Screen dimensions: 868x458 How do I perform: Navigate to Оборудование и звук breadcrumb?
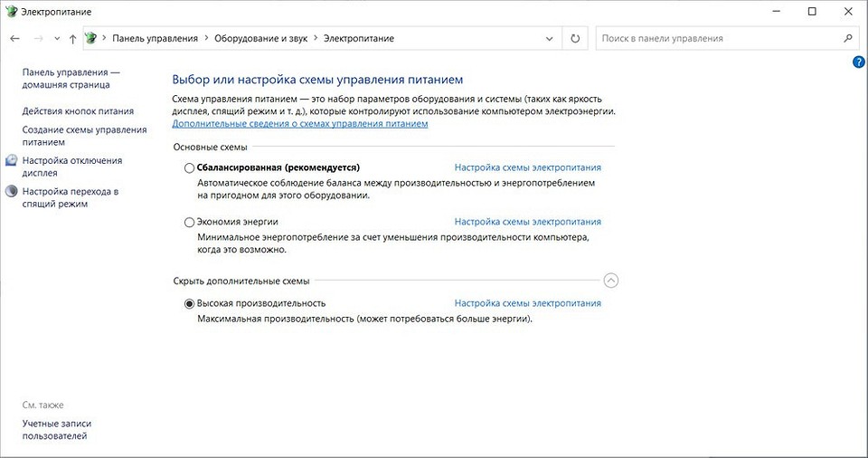coord(260,38)
